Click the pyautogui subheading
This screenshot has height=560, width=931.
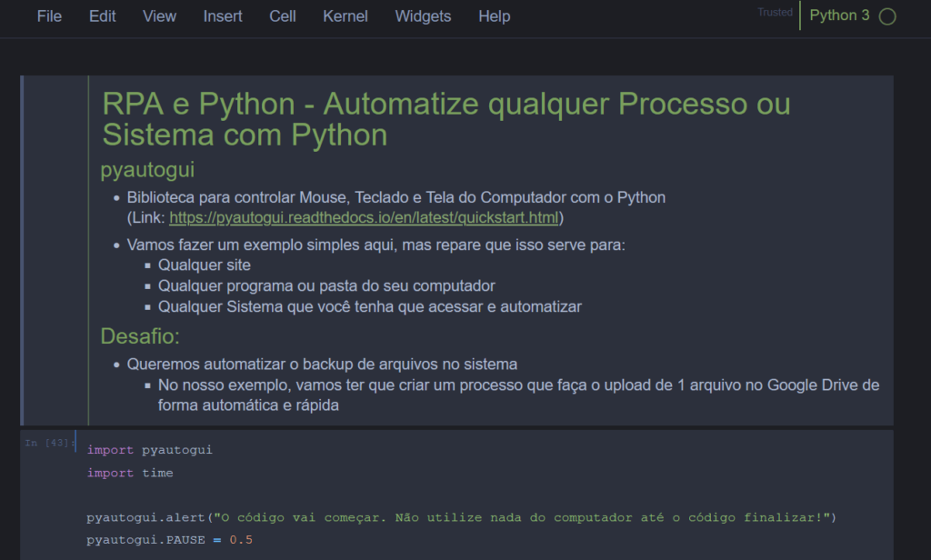click(x=147, y=170)
